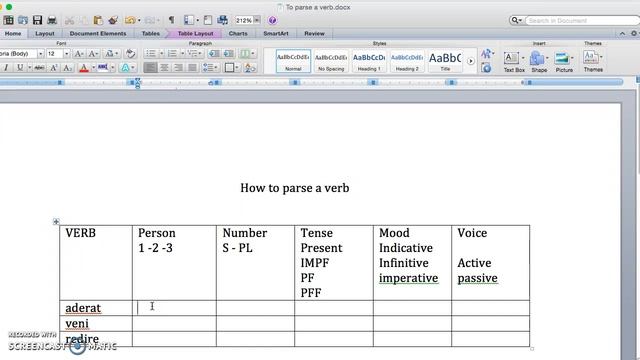Toggle superscript formatting
Image resolution: width=640 pixels, height=360 pixels.
tap(53, 67)
